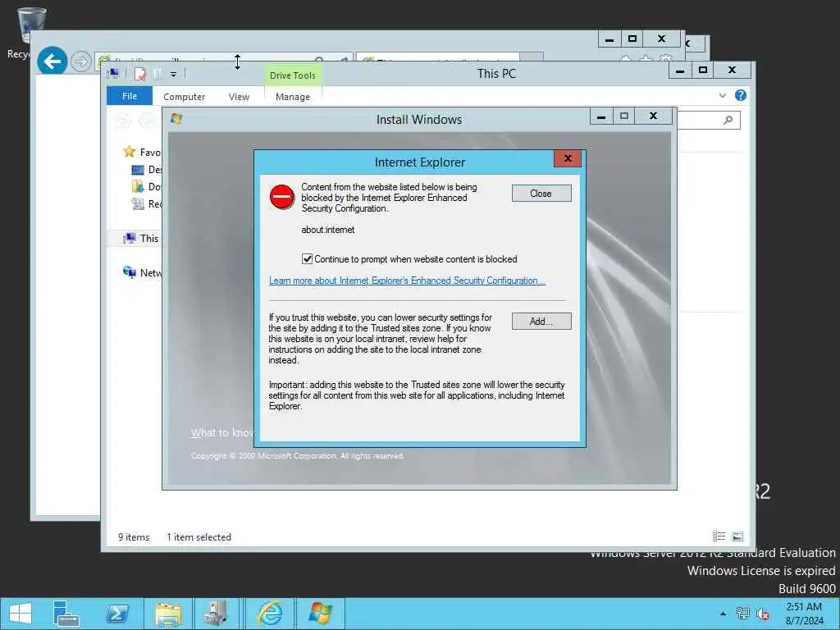Image resolution: width=840 pixels, height=630 pixels.
Task: Click the Desktop folder icon under Favorites
Action: (x=138, y=170)
